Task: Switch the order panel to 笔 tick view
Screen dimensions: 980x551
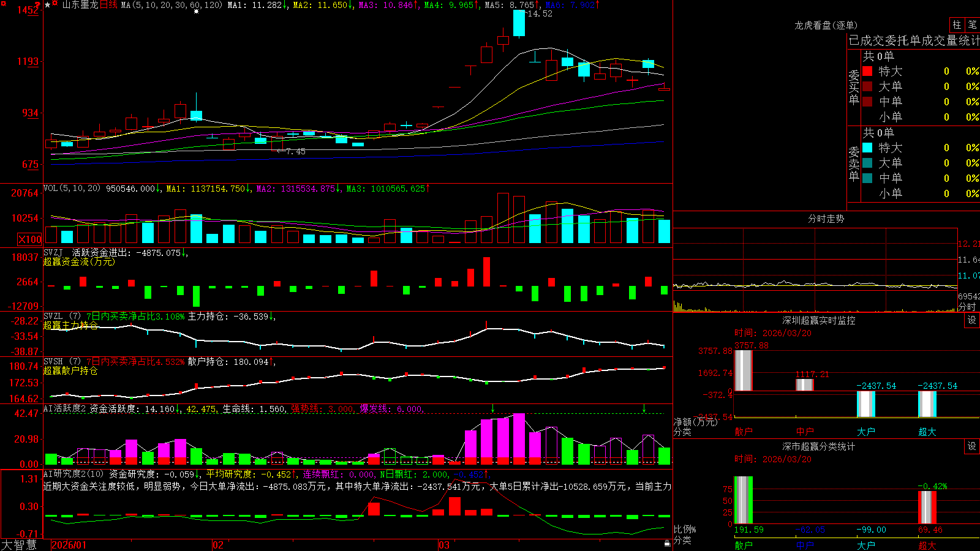Action: point(972,24)
